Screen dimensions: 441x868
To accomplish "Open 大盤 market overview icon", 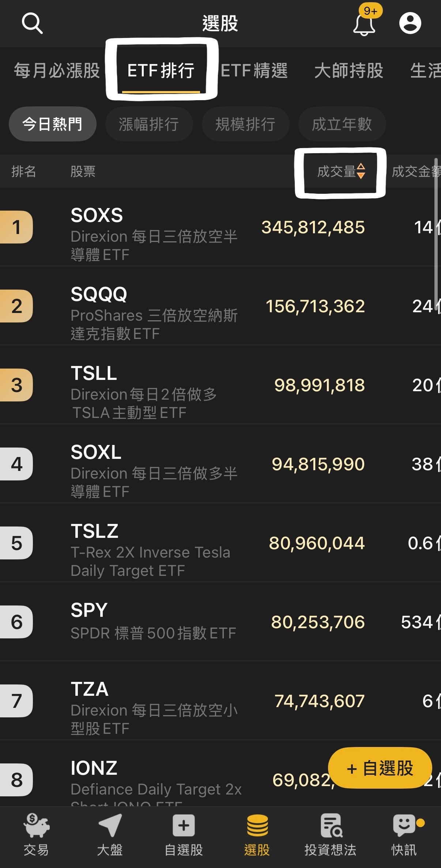I will pos(110,825).
